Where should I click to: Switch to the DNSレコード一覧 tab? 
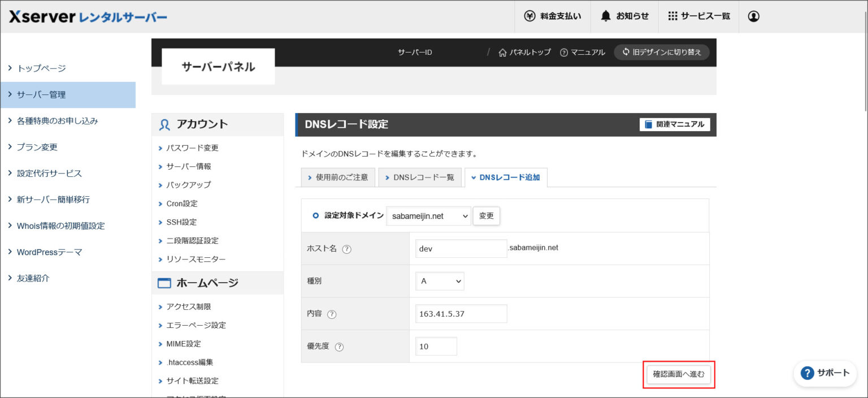[420, 178]
